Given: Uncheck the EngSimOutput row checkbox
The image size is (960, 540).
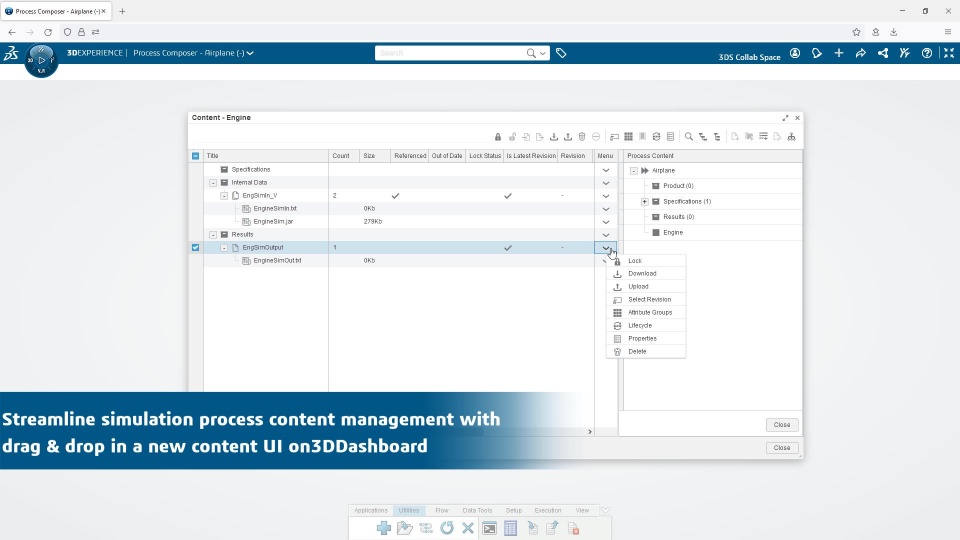Looking at the screenshot, I should pos(195,247).
